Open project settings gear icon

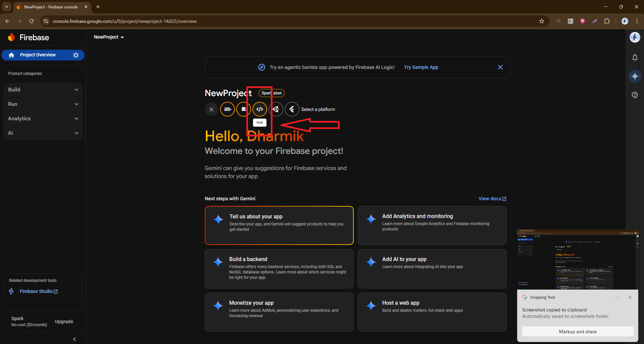tap(76, 55)
